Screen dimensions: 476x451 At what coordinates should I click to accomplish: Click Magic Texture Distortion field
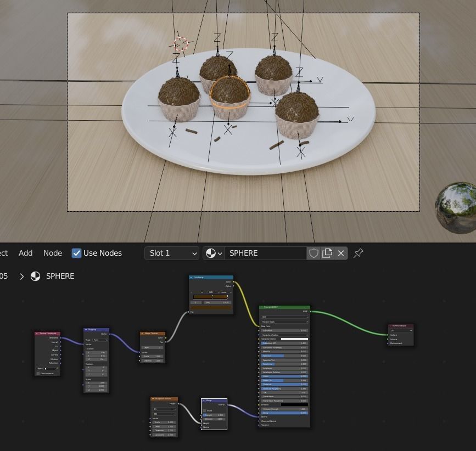click(x=153, y=360)
